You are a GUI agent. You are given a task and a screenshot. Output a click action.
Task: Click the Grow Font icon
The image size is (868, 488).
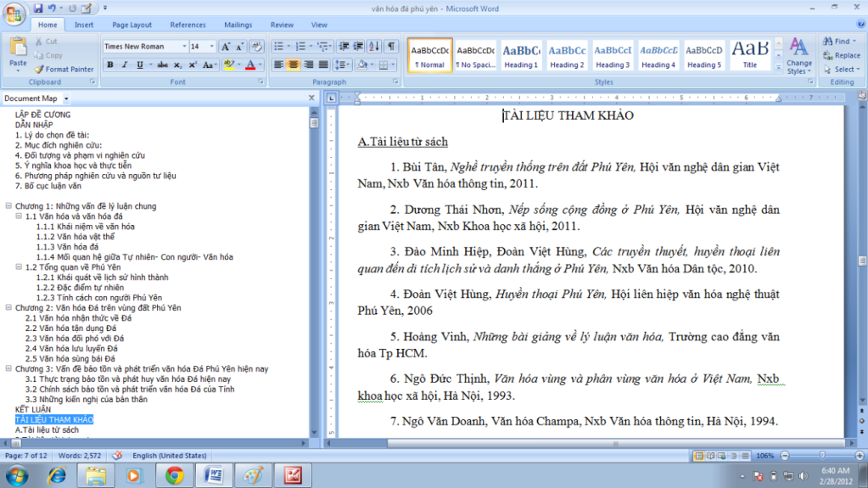tap(226, 47)
